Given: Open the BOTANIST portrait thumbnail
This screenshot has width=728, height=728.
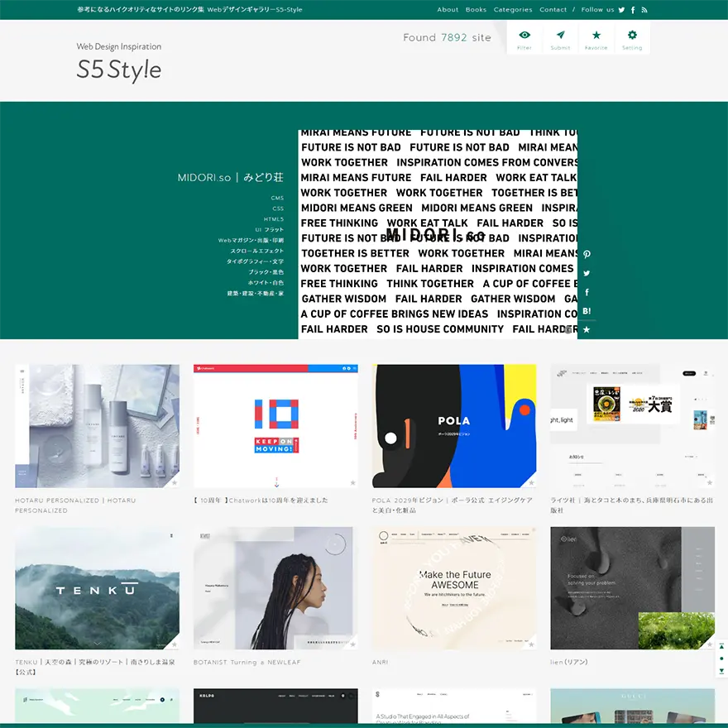Looking at the screenshot, I should (275, 588).
